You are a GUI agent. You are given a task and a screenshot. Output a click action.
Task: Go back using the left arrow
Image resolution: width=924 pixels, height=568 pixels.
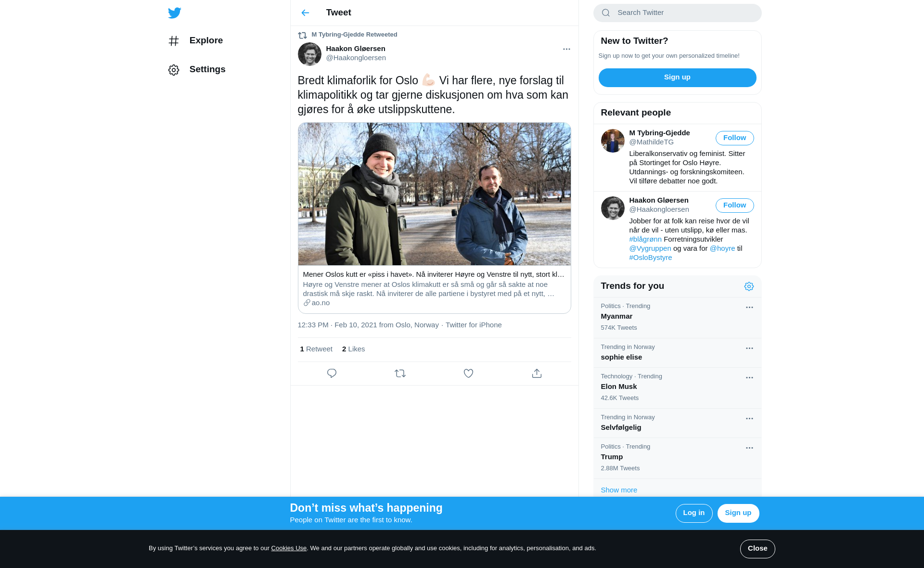click(305, 13)
